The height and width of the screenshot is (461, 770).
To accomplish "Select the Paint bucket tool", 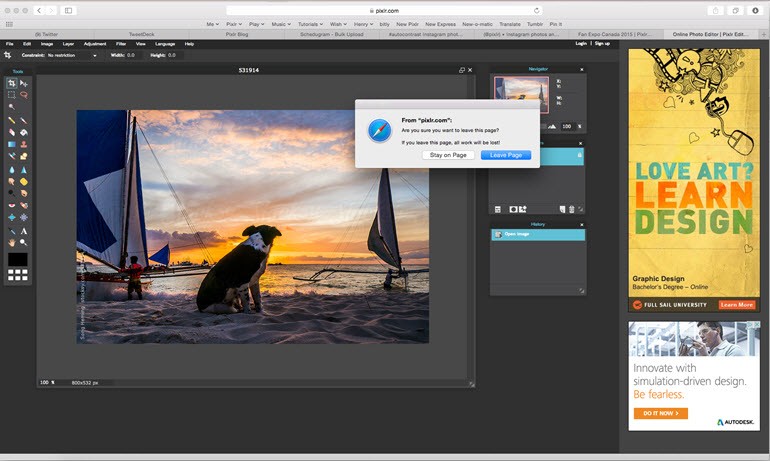I will pos(23,132).
